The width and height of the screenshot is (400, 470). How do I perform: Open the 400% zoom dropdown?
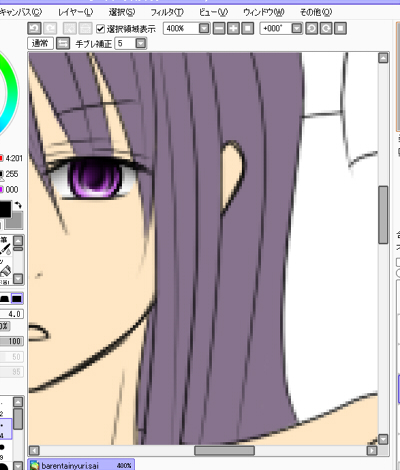click(x=204, y=28)
